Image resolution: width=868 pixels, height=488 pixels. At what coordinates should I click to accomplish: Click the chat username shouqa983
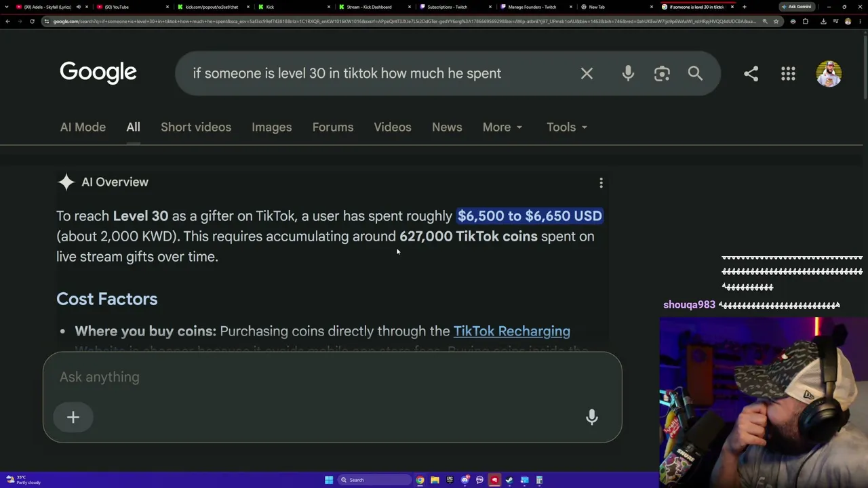pos(689,305)
